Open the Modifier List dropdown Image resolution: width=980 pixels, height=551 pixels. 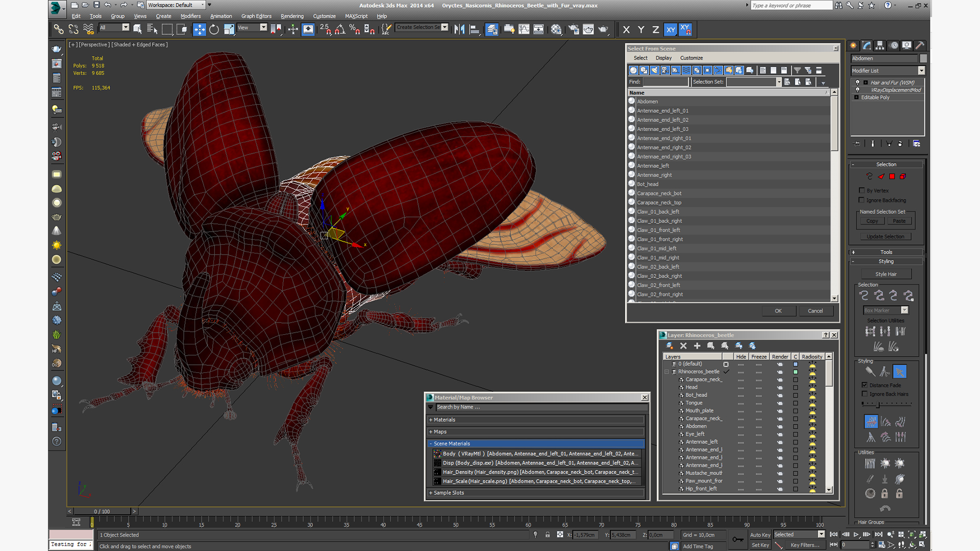921,70
